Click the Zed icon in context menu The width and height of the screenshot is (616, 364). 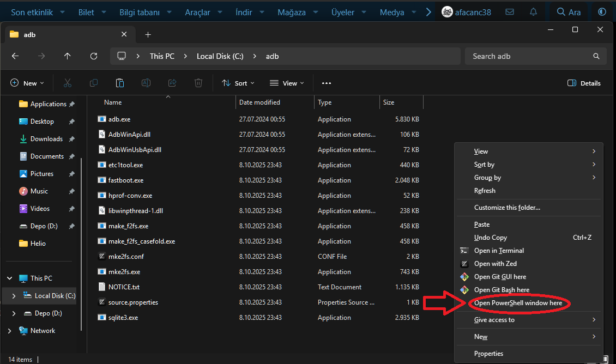coord(464,264)
